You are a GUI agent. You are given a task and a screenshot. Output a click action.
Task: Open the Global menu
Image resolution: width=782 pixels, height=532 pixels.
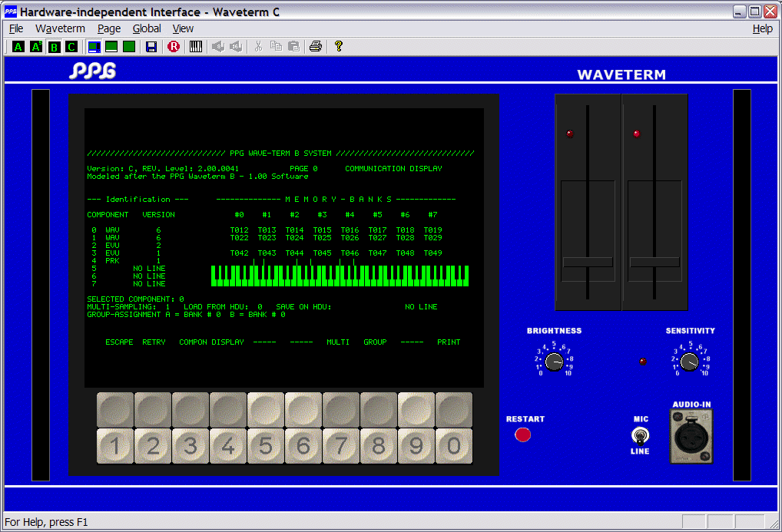point(147,29)
